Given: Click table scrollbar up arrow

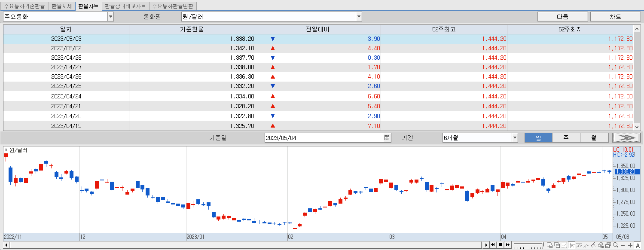Looking at the screenshot, I should pyautogui.click(x=637, y=29).
